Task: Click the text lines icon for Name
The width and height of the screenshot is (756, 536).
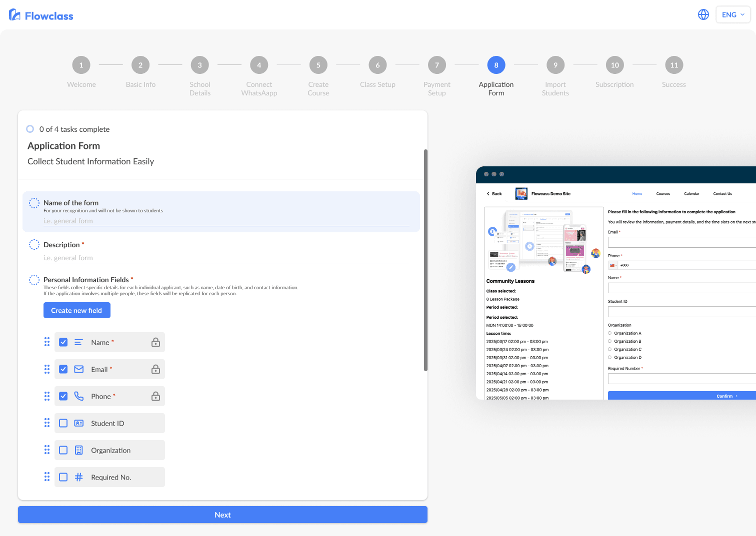Action: click(x=79, y=342)
